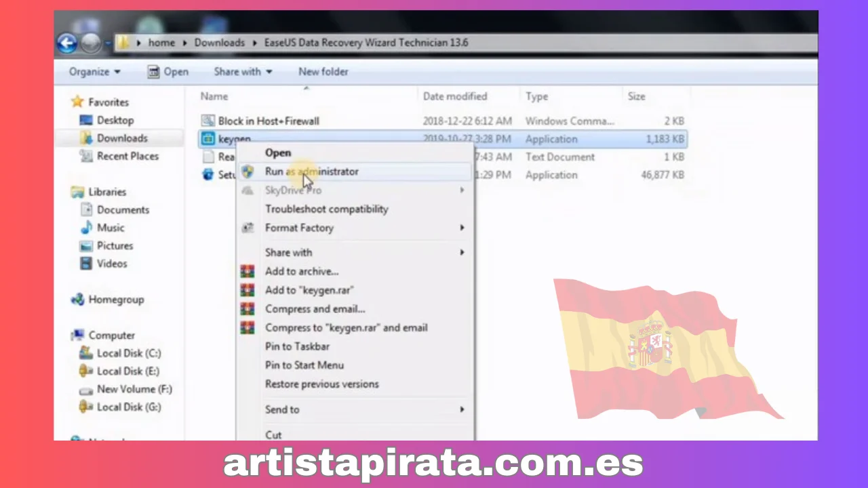The width and height of the screenshot is (868, 488).
Task: Click the Libraries icon in sidebar
Action: 78,192
